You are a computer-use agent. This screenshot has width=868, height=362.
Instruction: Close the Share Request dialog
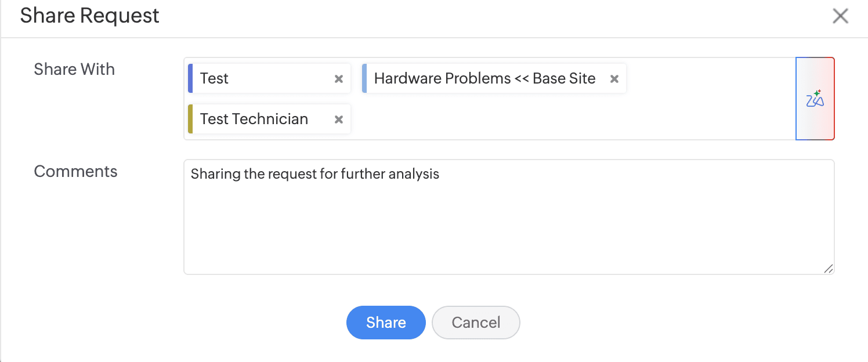coord(840,16)
